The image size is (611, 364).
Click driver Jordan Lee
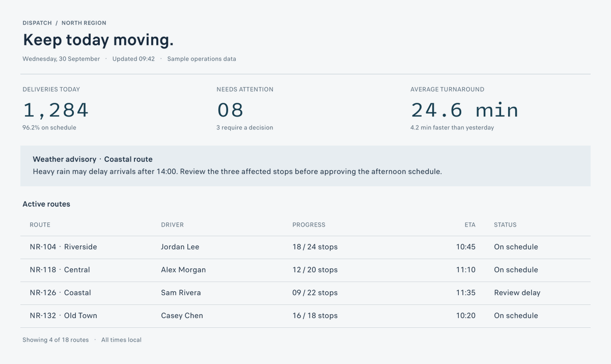click(180, 247)
